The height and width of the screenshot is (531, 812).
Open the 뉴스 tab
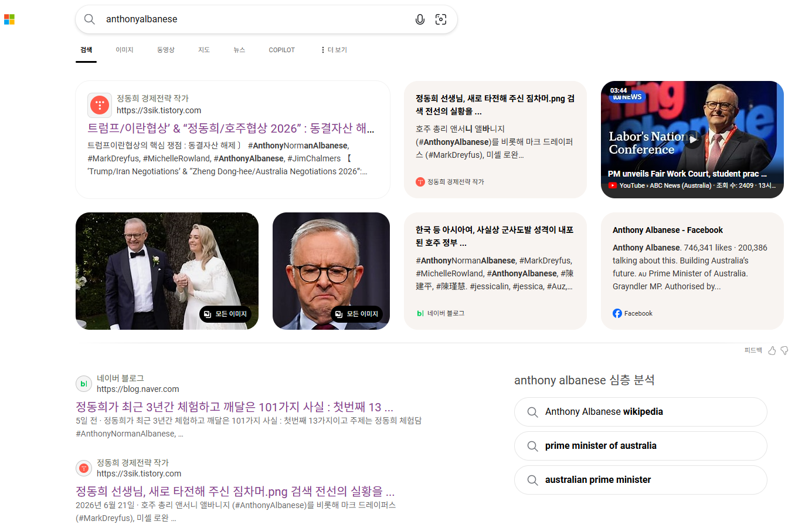click(239, 50)
